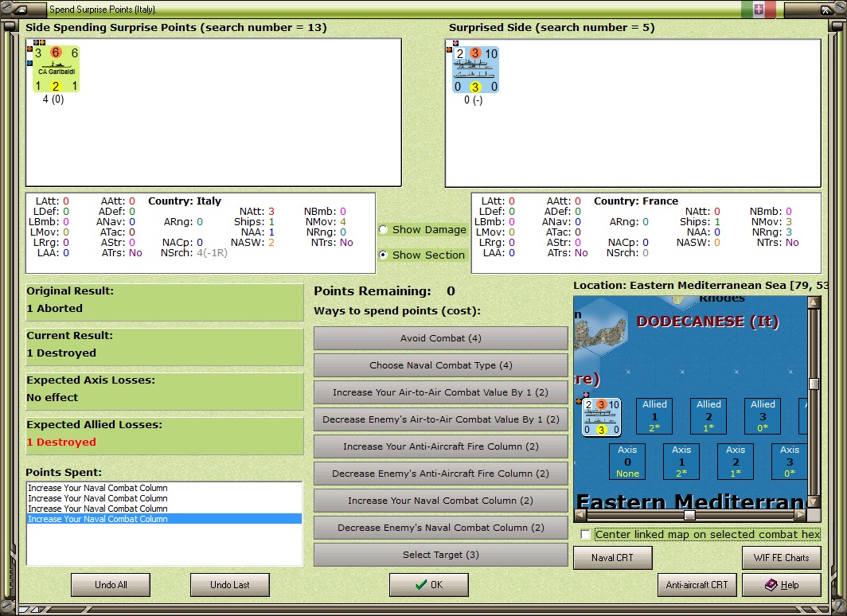The width and height of the screenshot is (847, 616).
Task: Click the map horizontal scrollbar thumb
Action: (x=689, y=514)
